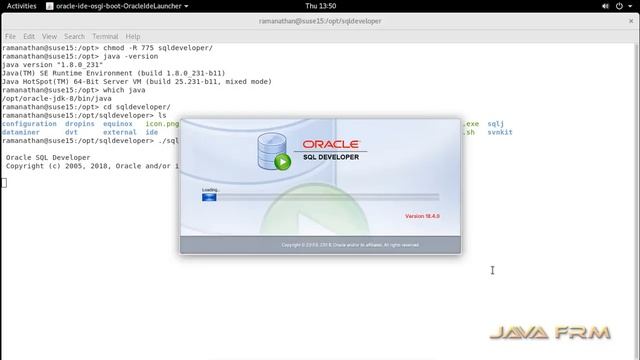Screen dimensions: 640x360
Task: Click the 'configuration' directory name
Action: pos(29,124)
